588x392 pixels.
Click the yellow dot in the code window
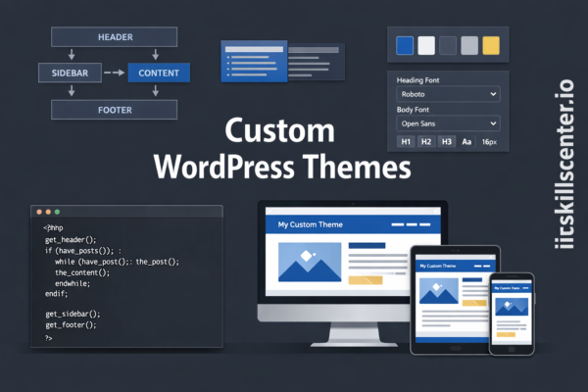(47, 212)
